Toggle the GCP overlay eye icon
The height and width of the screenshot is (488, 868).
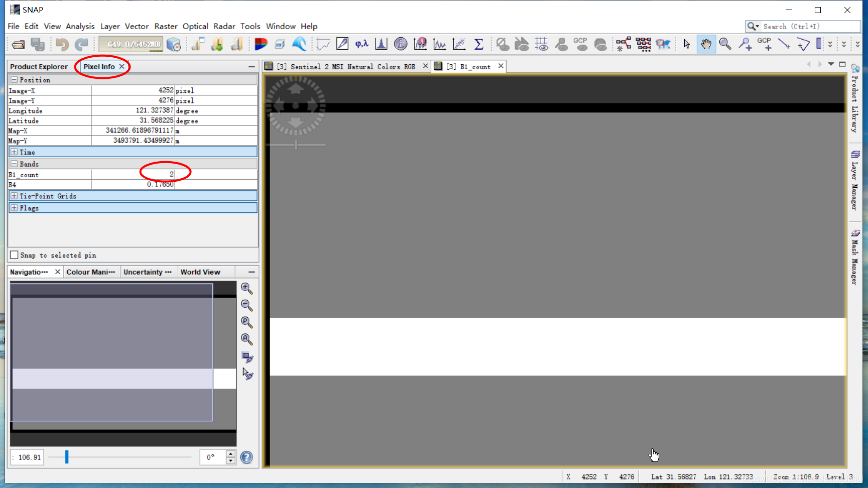(x=581, y=44)
